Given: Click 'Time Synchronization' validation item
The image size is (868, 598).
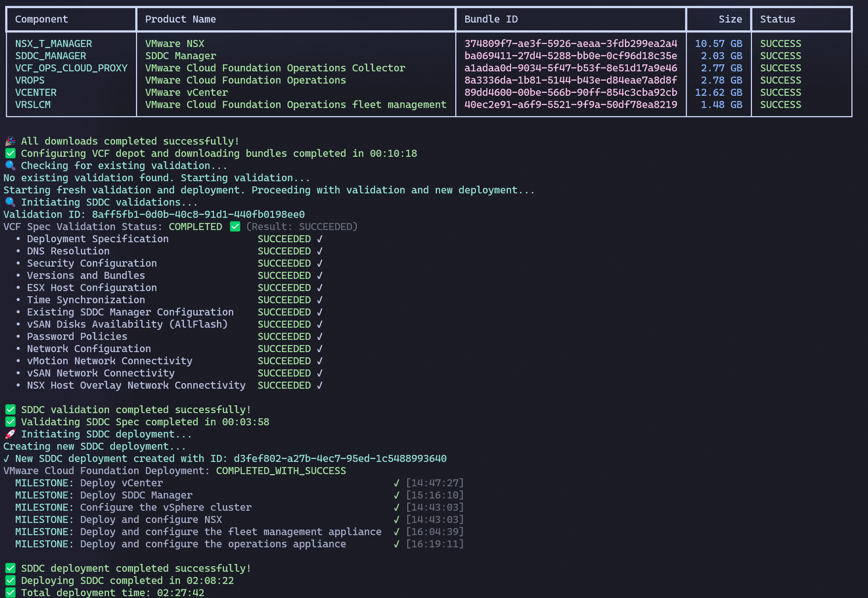Looking at the screenshot, I should coord(86,300).
